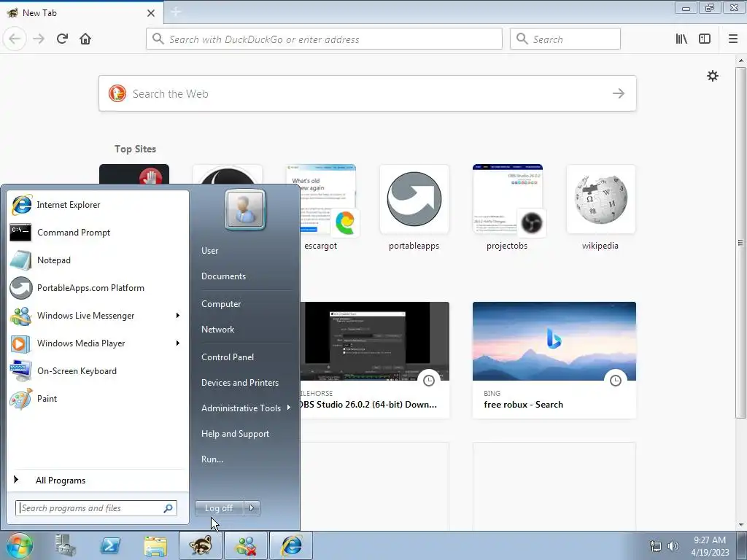Click the Windows Start orb
Screen dimensions: 747x560
(20, 545)
